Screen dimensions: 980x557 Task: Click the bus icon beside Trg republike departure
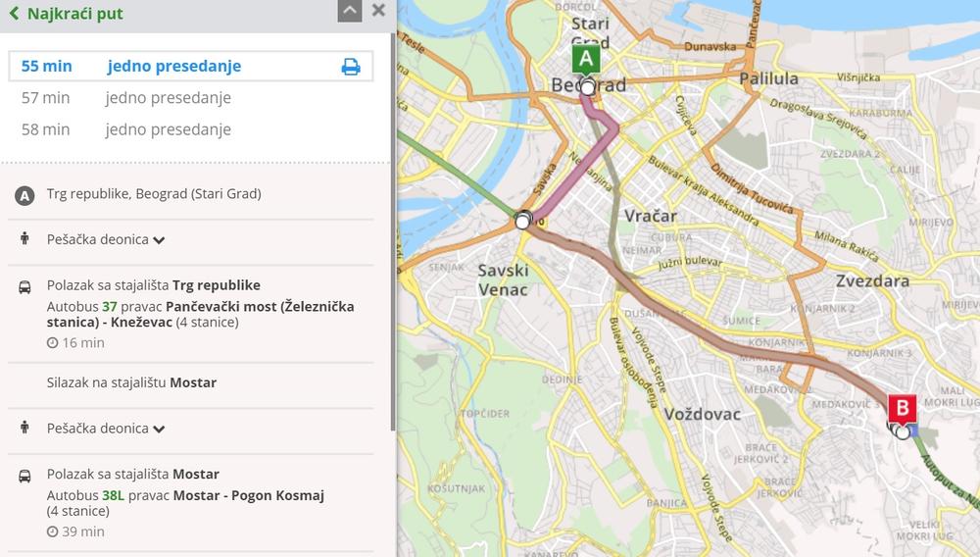point(24,287)
